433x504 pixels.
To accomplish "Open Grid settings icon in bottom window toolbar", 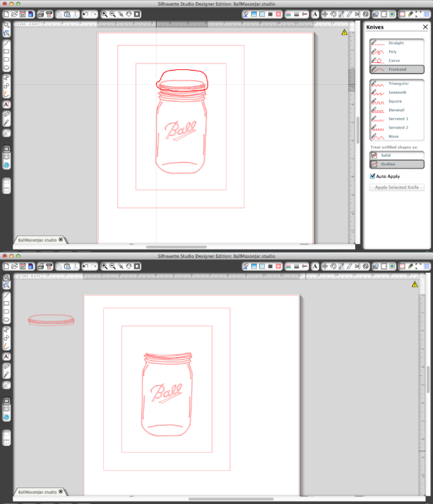I will 426,266.
